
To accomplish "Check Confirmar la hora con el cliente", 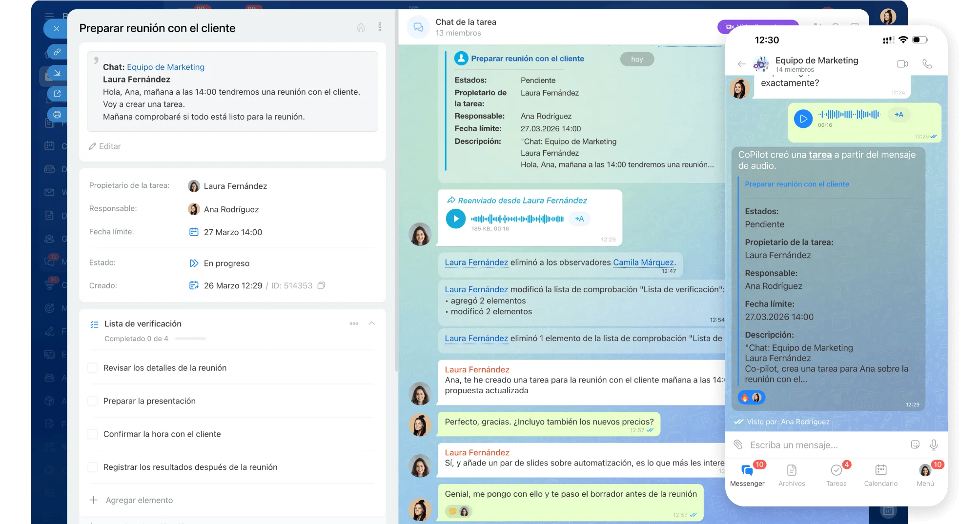I will point(93,434).
